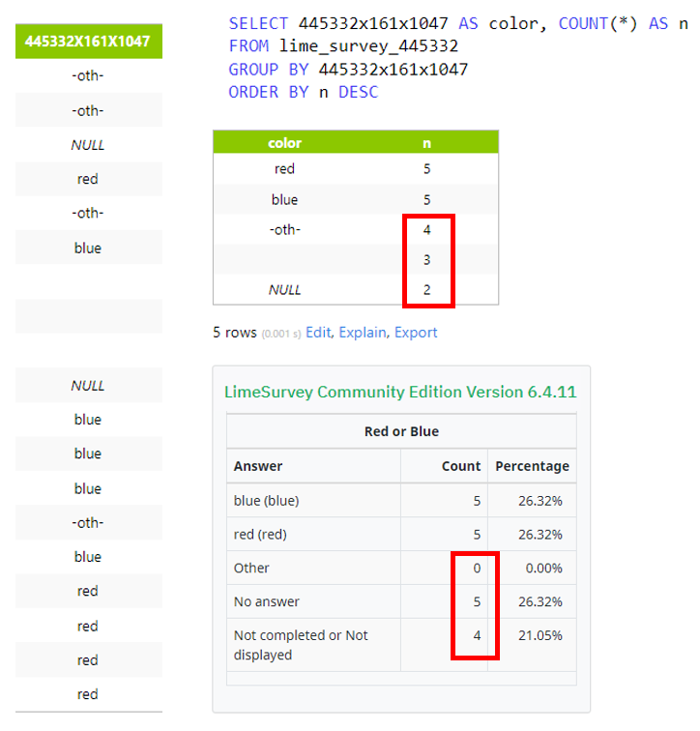Click the '-oth-' cell in query results
The image size is (700, 731).
click(284, 230)
